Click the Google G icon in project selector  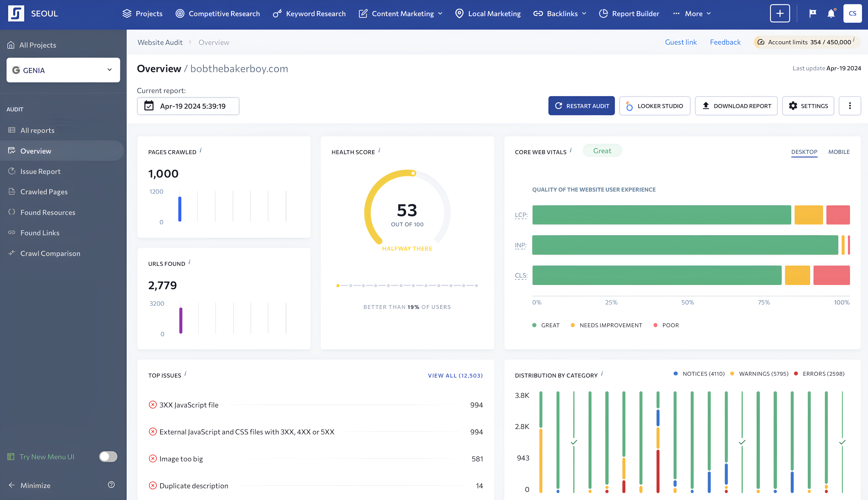point(16,70)
